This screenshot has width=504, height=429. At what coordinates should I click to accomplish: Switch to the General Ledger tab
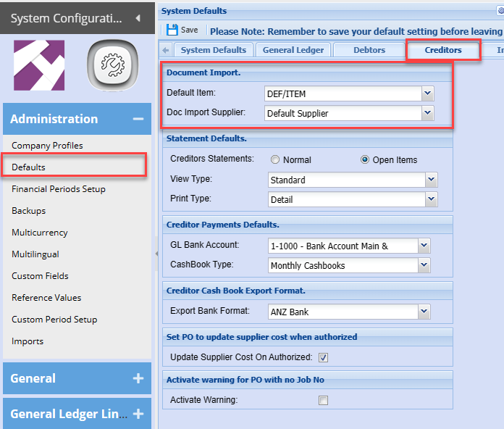293,50
